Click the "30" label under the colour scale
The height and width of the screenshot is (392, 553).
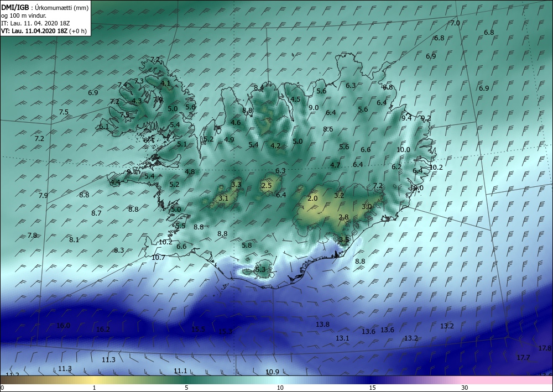465,388
